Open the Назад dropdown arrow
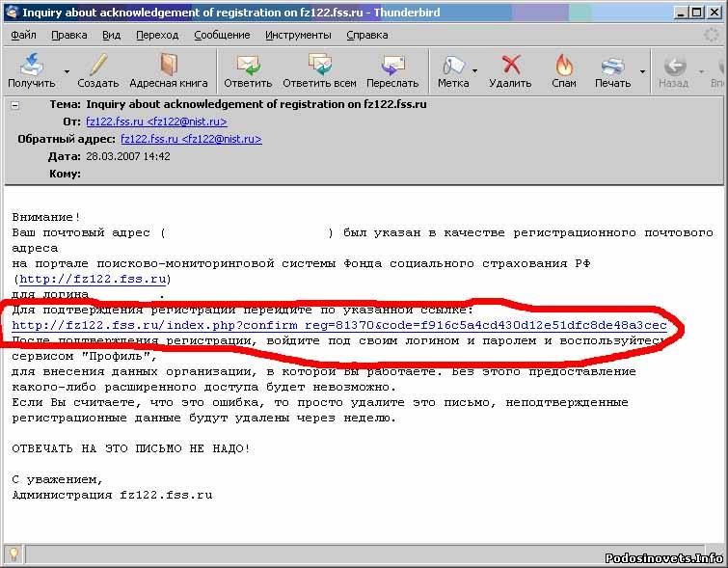Screen dimensions: 728x568 point(701,71)
